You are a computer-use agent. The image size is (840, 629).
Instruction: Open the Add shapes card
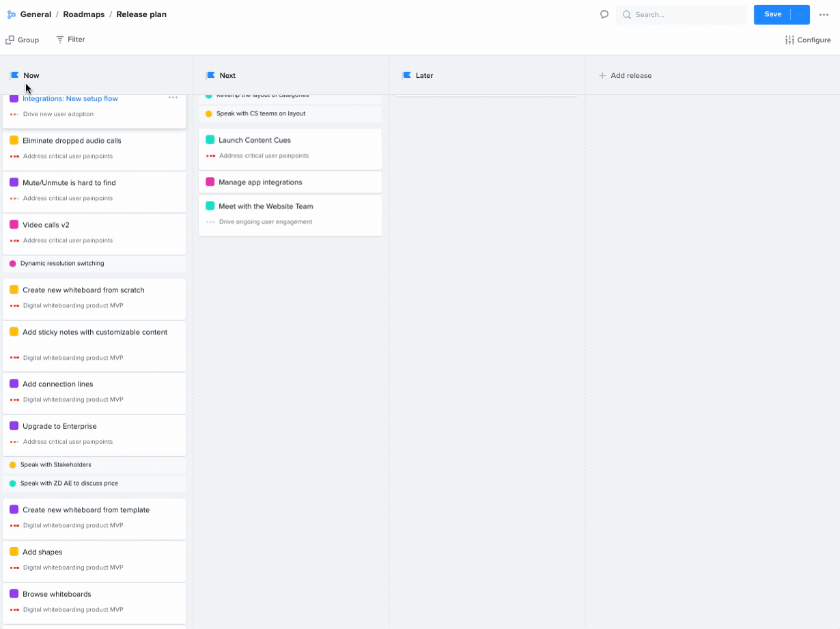[x=94, y=561]
